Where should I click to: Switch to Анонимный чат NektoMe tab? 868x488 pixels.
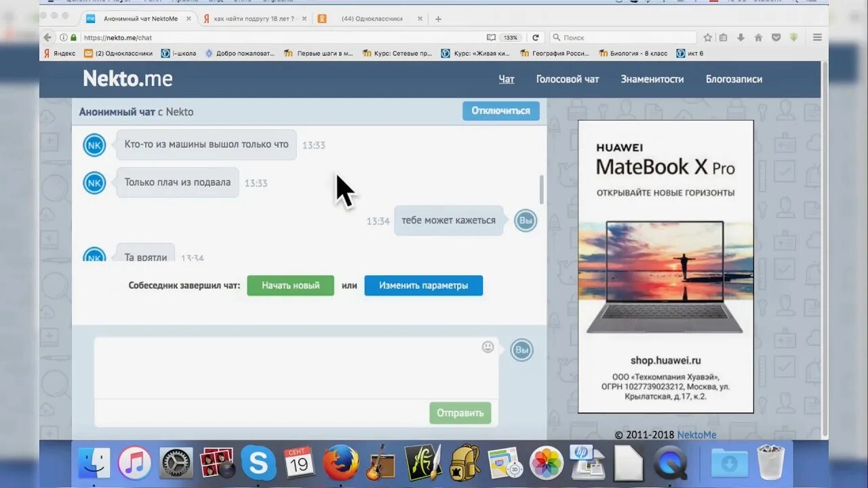[x=139, y=18]
